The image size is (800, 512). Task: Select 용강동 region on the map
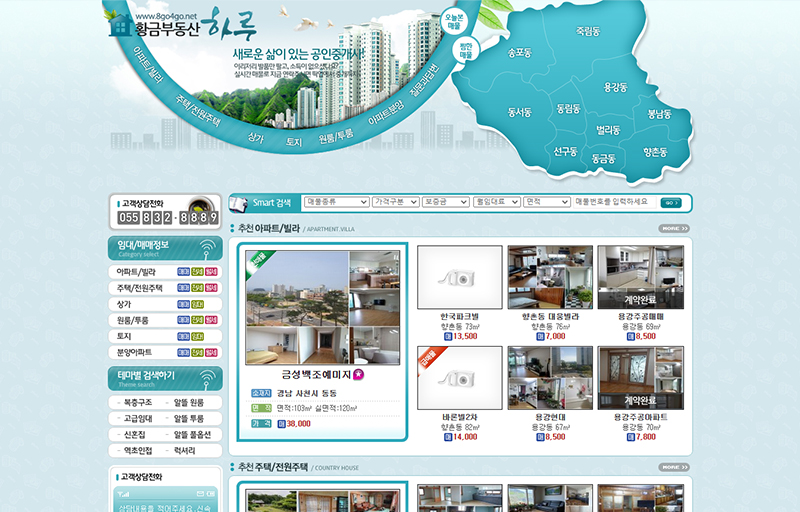tap(615, 88)
